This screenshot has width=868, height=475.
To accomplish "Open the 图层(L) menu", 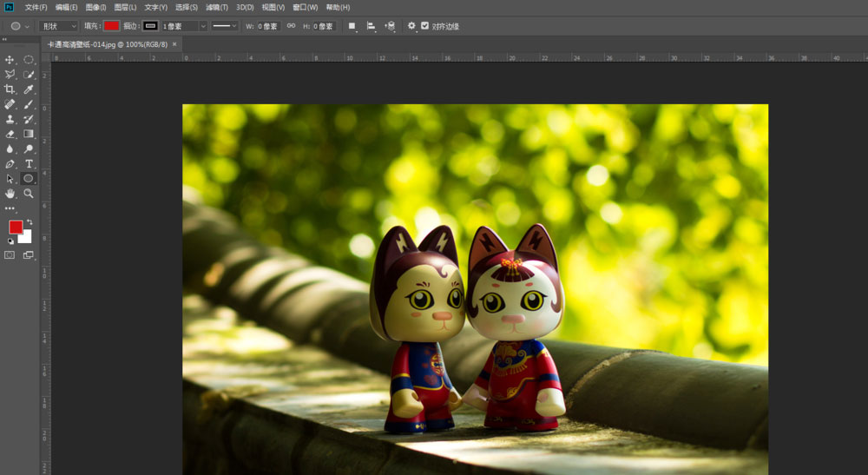I will [124, 7].
